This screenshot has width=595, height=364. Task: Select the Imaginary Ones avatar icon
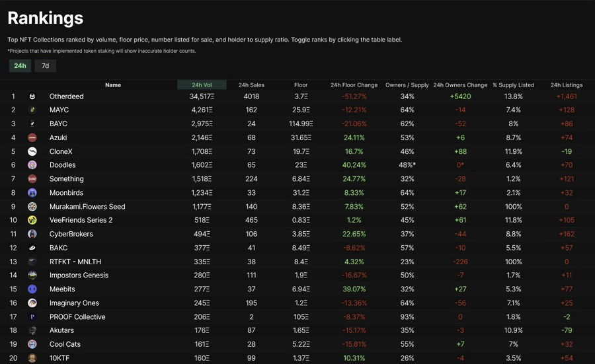tap(32, 303)
